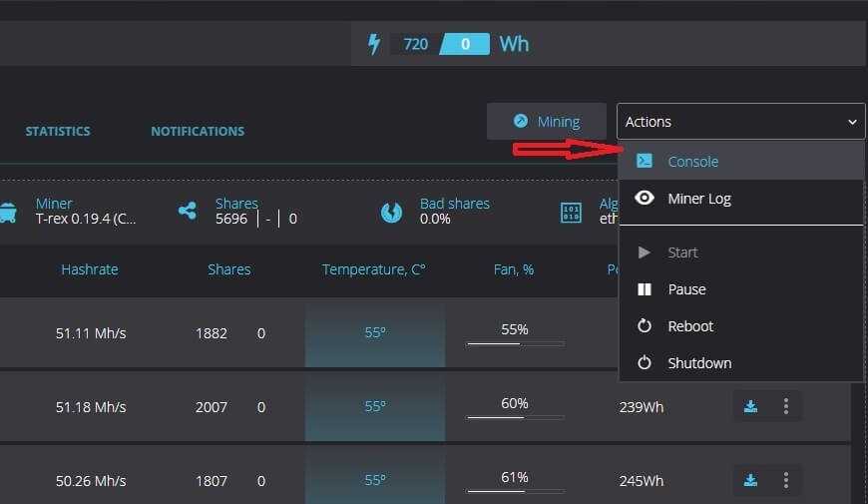The width and height of the screenshot is (868, 504).
Task: Click the Bad shares icon
Action: [x=391, y=212]
